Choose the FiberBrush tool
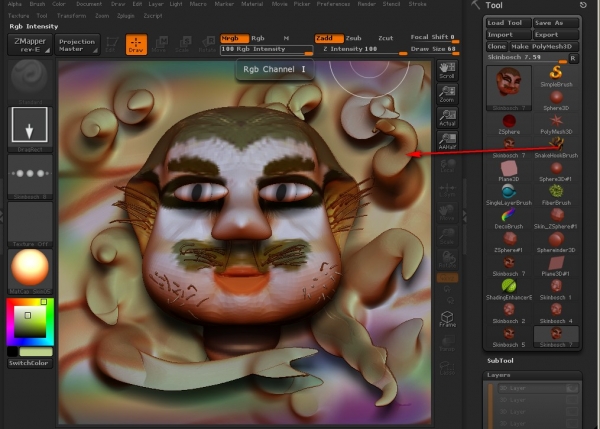 point(556,192)
